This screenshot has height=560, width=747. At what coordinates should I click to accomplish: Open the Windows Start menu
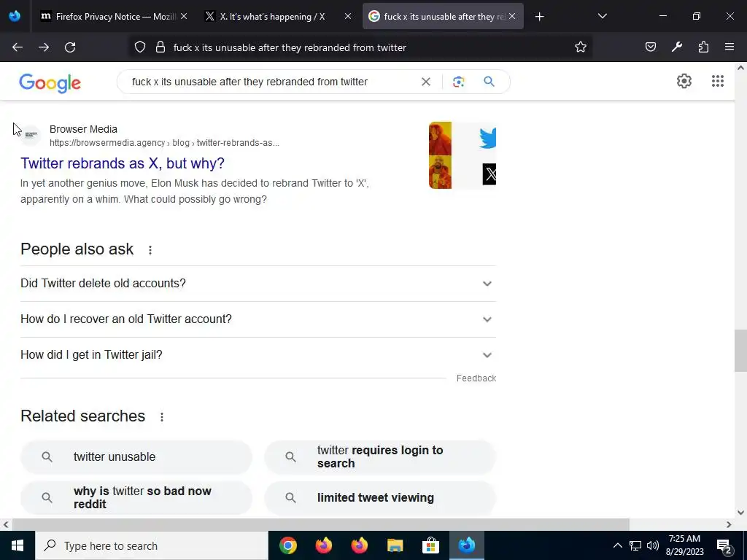pyautogui.click(x=18, y=545)
